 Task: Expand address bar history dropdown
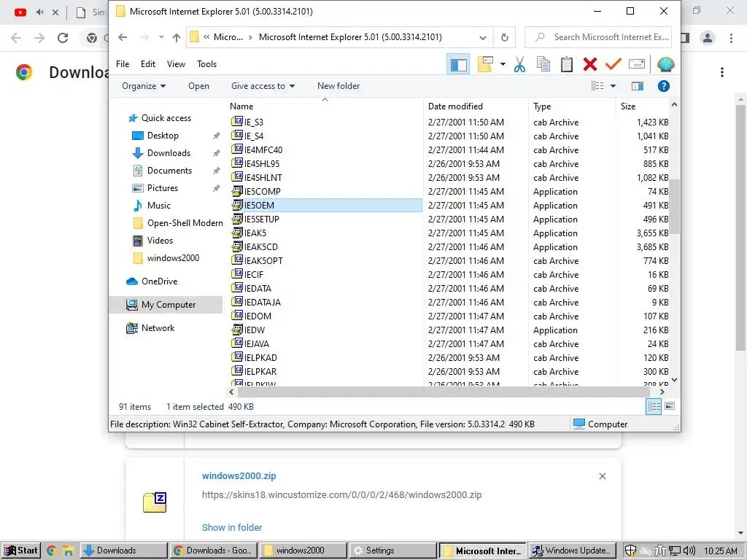point(483,37)
